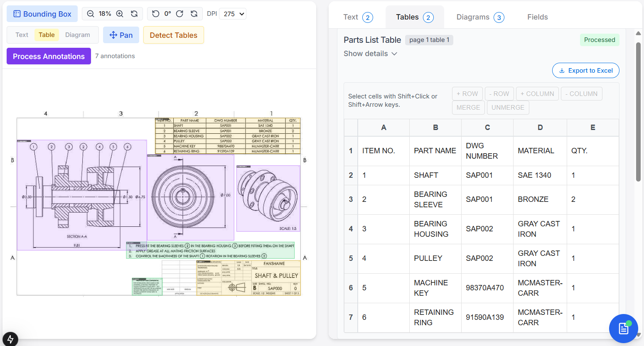Viewport: 644px width, 346px height.
Task: Click the parts list table annotation on the drawing
Action: pyautogui.click(x=228, y=136)
